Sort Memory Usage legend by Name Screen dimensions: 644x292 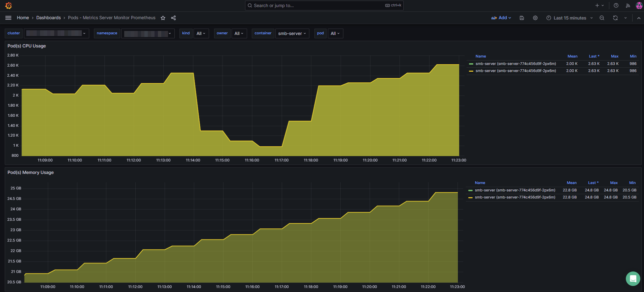(x=480, y=183)
